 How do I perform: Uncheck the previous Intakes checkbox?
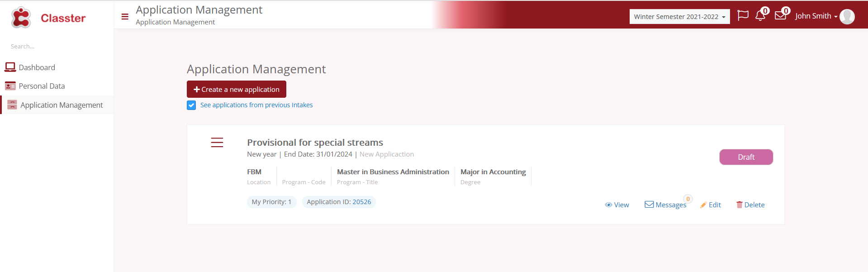coord(191,105)
